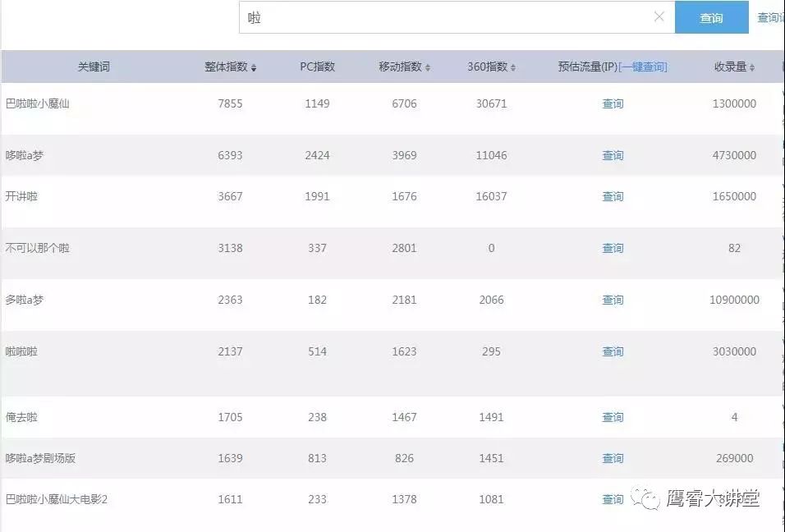The height and width of the screenshot is (532, 785).
Task: Query estimated traffic for 哆啦a梦剧场版
Action: click(x=613, y=458)
